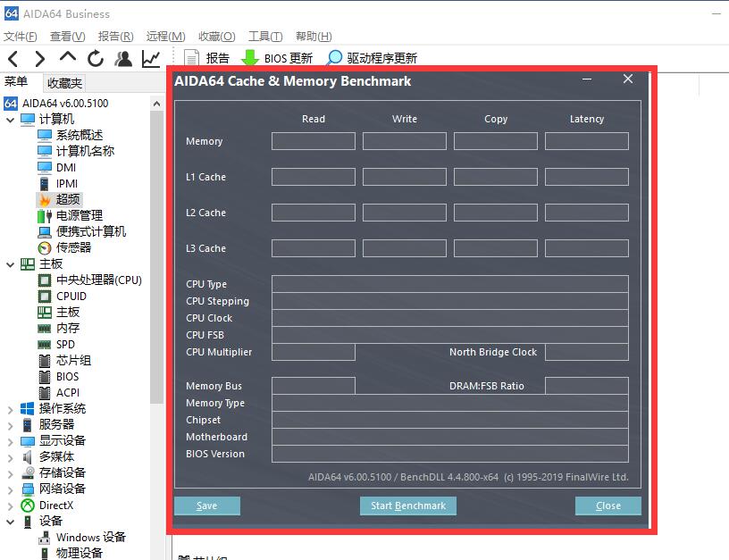
Task: Click the CPU Type field
Action: pos(450,284)
